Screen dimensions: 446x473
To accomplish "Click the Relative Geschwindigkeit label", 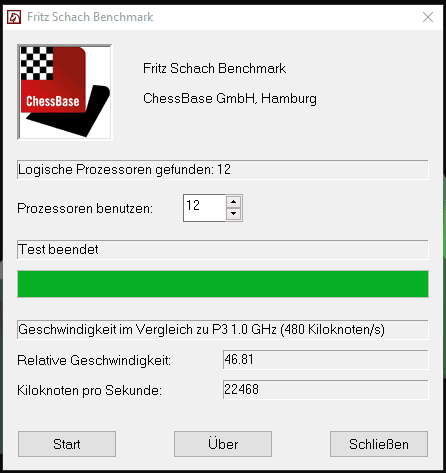I will 94,360.
